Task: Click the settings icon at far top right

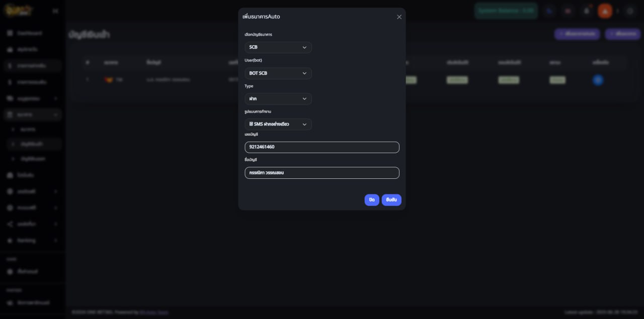Action: [x=630, y=11]
